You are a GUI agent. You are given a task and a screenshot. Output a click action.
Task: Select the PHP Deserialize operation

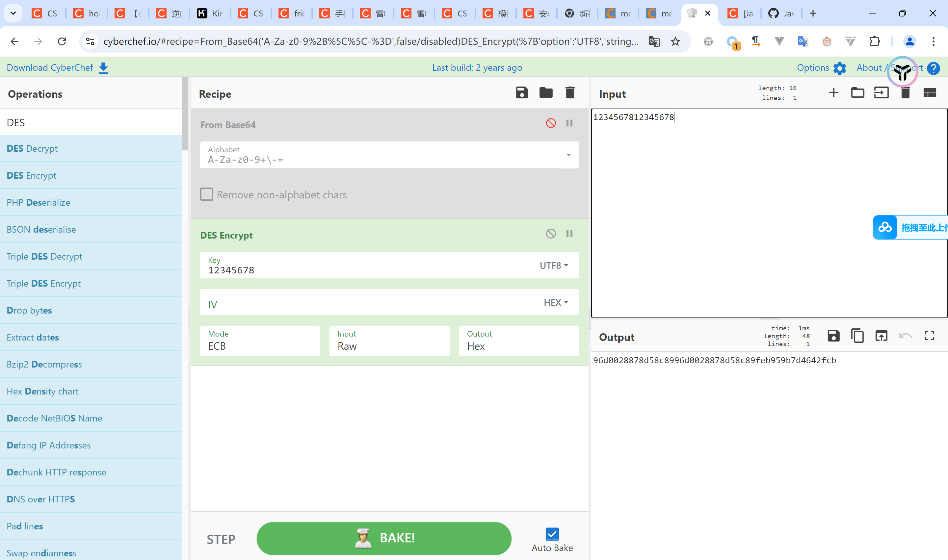point(91,202)
